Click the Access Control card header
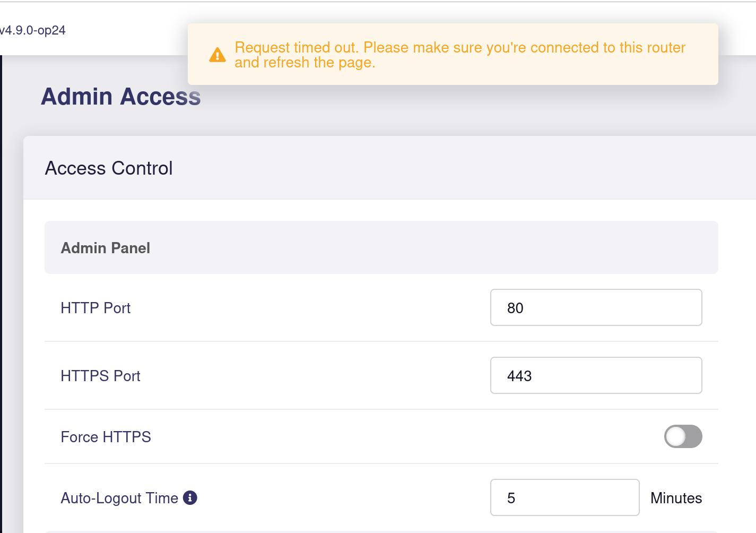The image size is (756, 533). (x=389, y=168)
